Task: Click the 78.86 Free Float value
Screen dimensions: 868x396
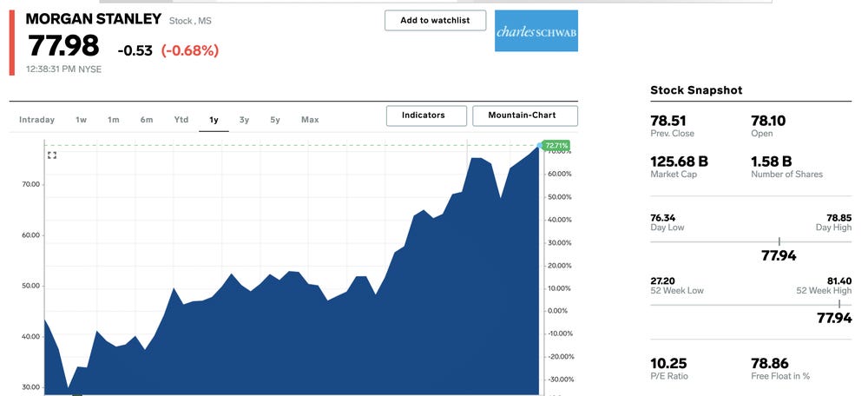Action: pyautogui.click(x=769, y=363)
